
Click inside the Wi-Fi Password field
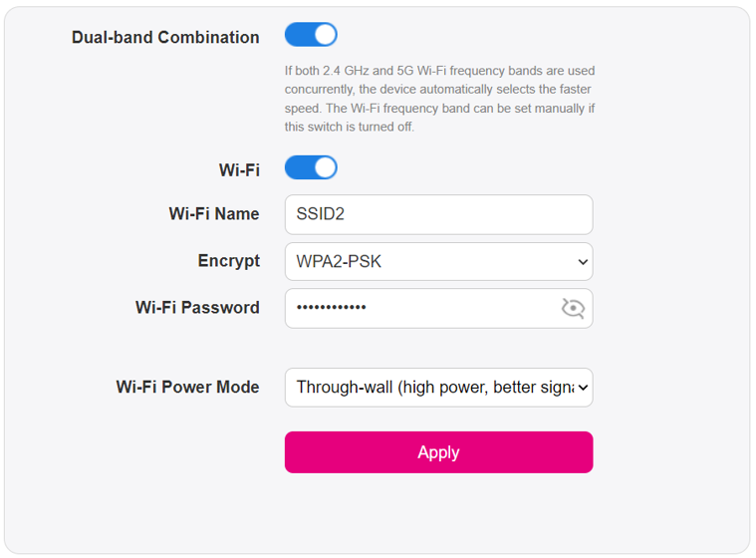click(x=438, y=309)
